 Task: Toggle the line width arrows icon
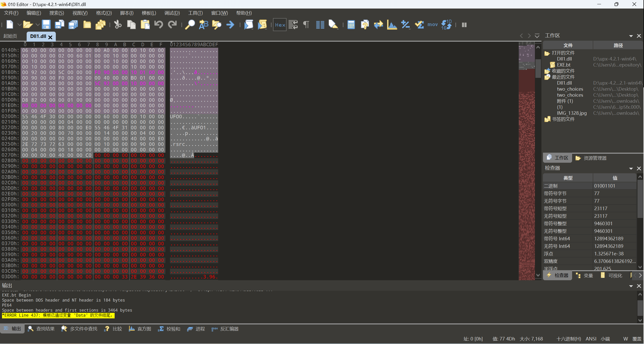click(293, 25)
